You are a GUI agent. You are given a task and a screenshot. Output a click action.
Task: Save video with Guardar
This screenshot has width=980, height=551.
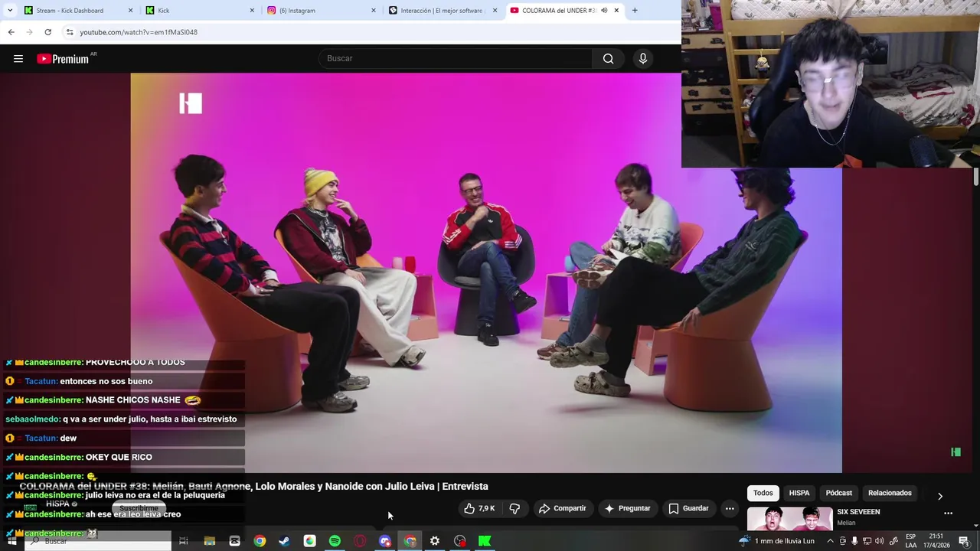point(688,508)
